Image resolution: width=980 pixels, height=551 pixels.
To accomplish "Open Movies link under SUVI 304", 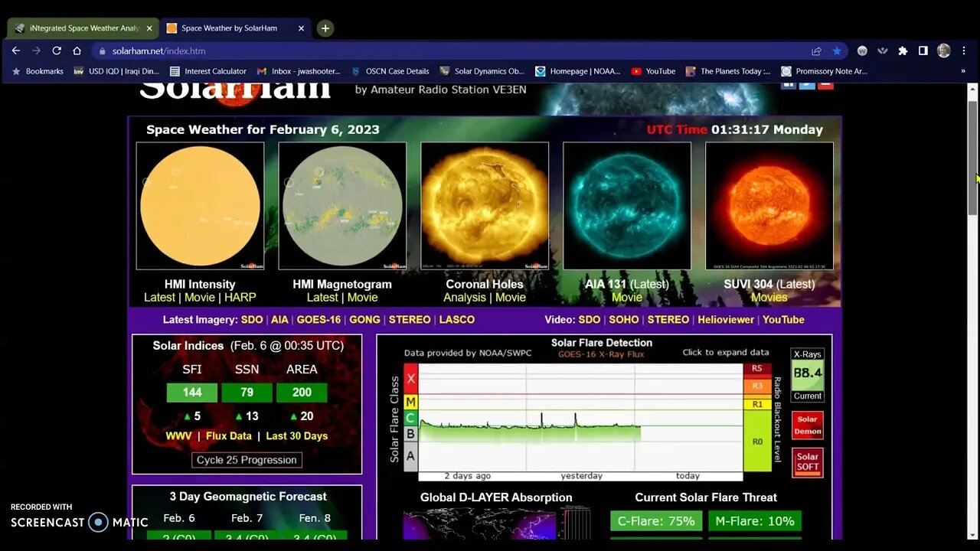I will click(769, 298).
